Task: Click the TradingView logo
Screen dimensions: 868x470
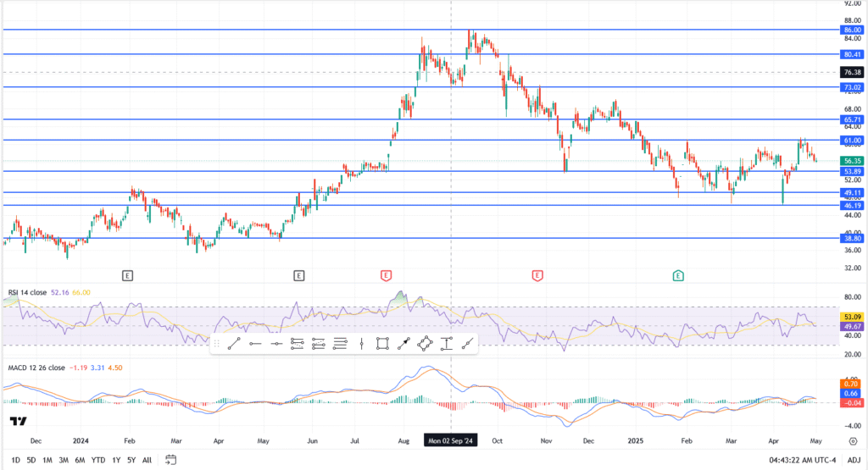Action: [x=17, y=422]
